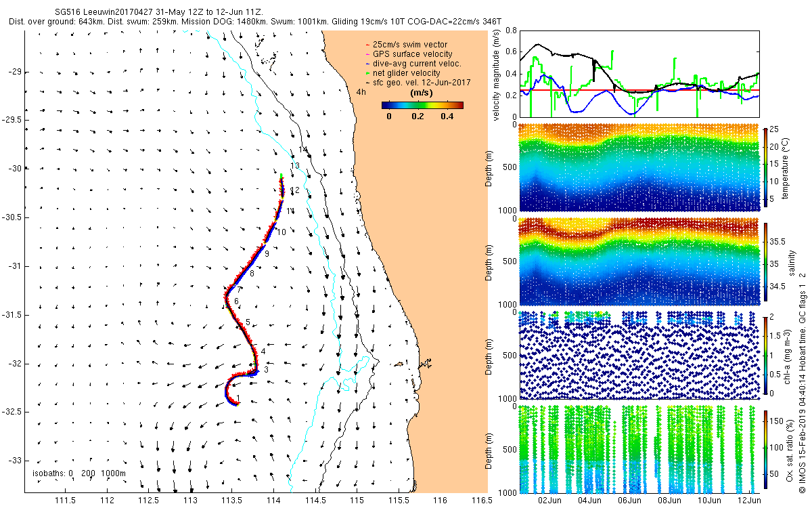This screenshot has height=508, width=812.
Task: Click the oxygen saturation ratio colorbar
Action: (x=766, y=448)
